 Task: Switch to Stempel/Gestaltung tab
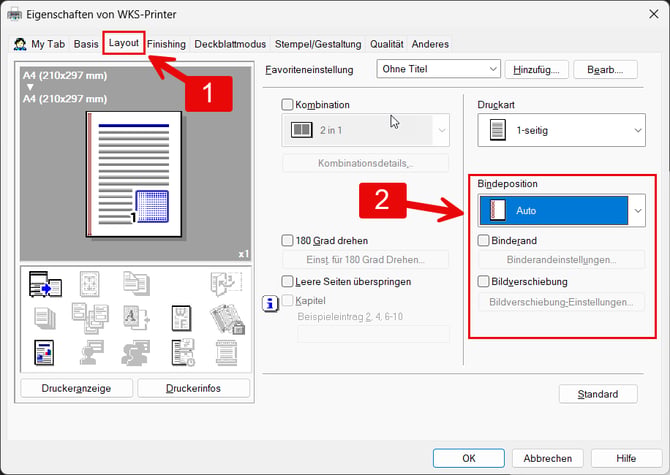(x=318, y=44)
